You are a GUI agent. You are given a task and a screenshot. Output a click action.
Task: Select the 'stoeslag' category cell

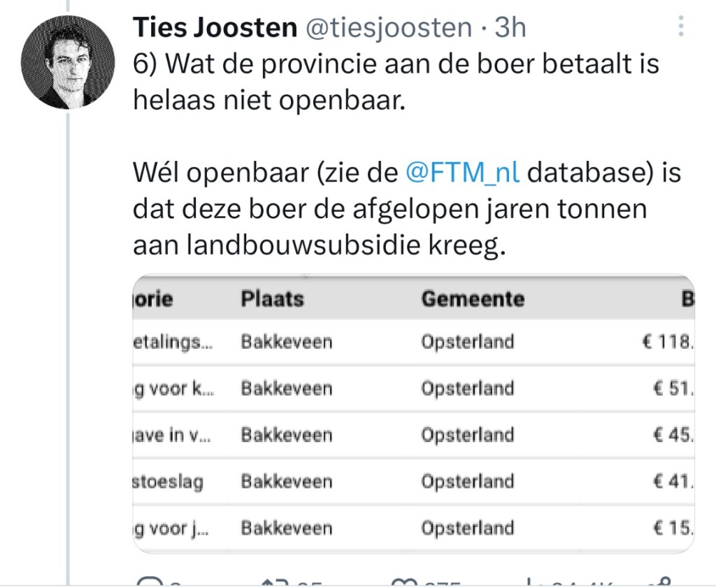[168, 482]
